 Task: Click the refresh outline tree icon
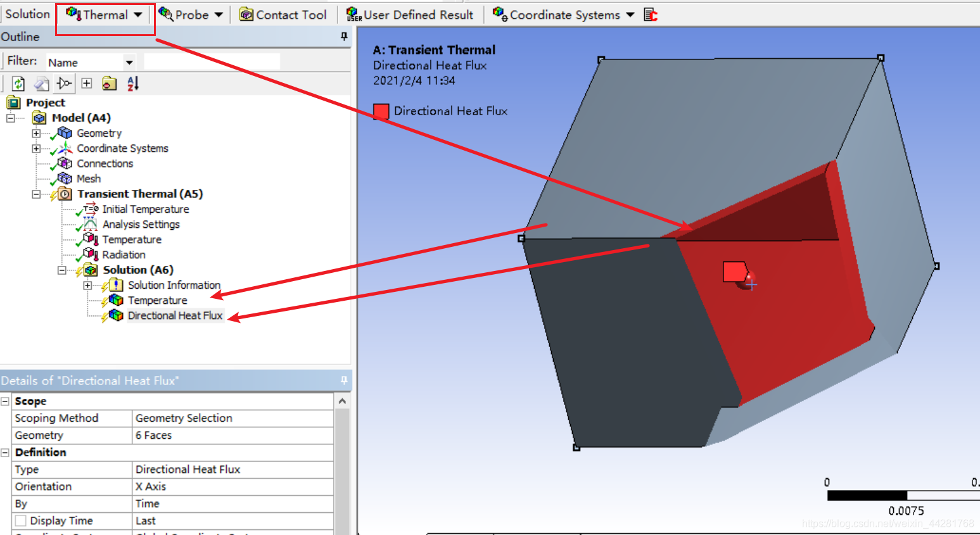18,84
